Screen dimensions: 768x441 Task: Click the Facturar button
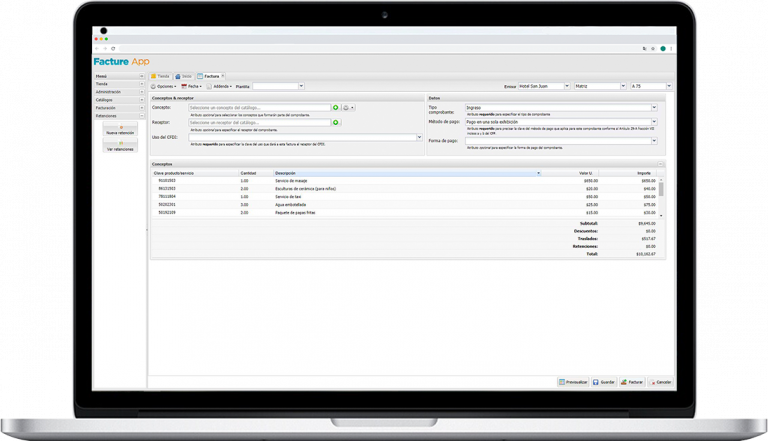click(x=630, y=382)
